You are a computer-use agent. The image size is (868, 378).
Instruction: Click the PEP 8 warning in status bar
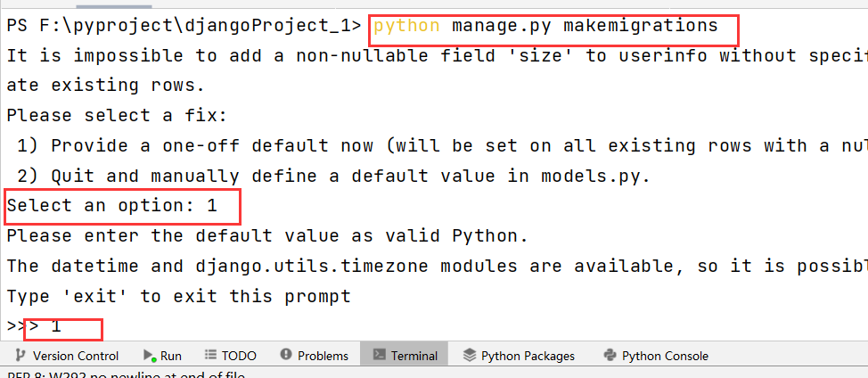click(x=125, y=374)
